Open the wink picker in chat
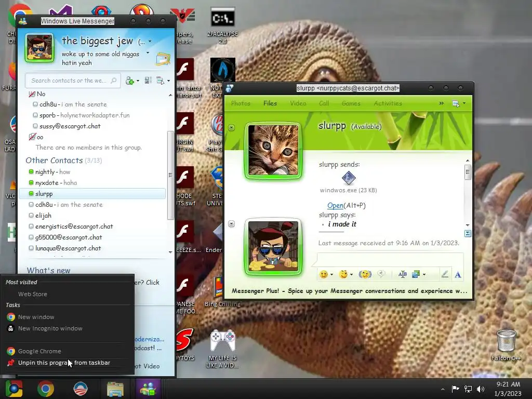 tap(343, 274)
